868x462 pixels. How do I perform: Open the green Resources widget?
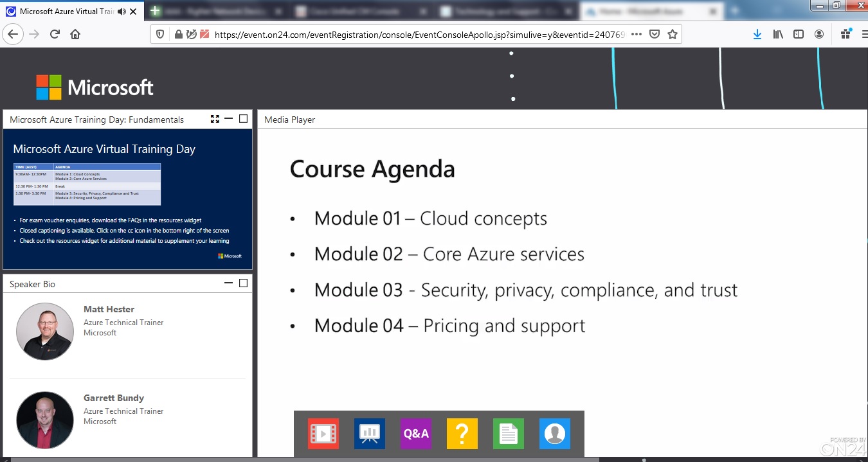(508, 434)
